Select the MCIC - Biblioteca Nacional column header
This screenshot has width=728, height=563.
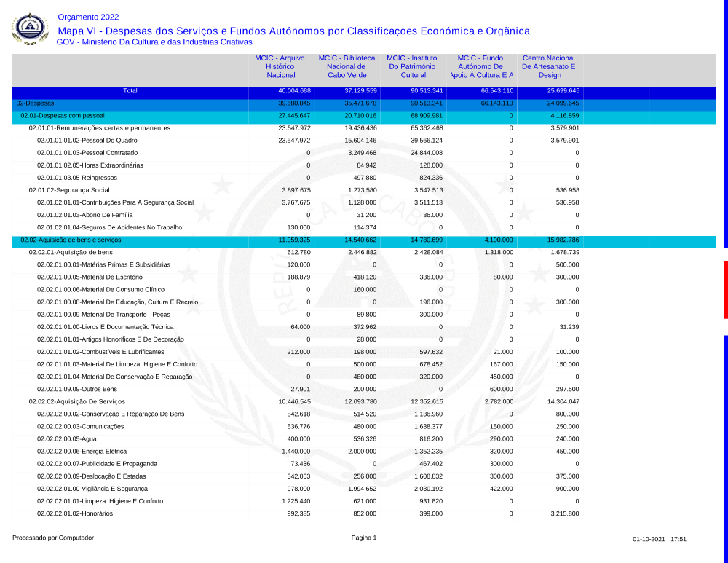tap(347, 66)
